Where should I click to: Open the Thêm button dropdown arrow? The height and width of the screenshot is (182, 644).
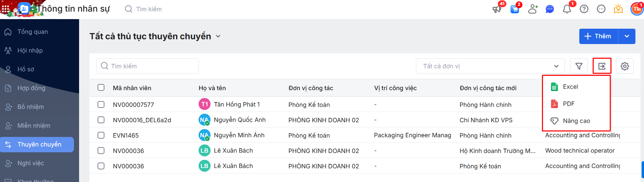coord(627,36)
